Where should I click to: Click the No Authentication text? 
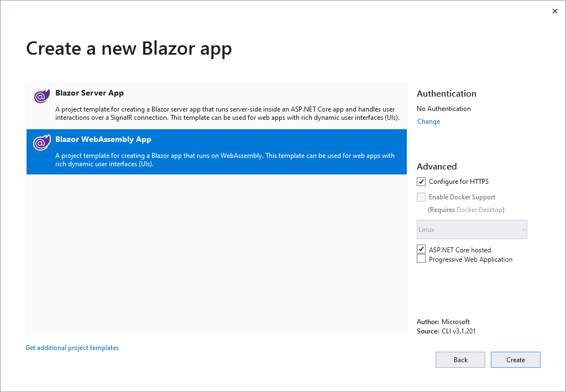click(x=444, y=109)
